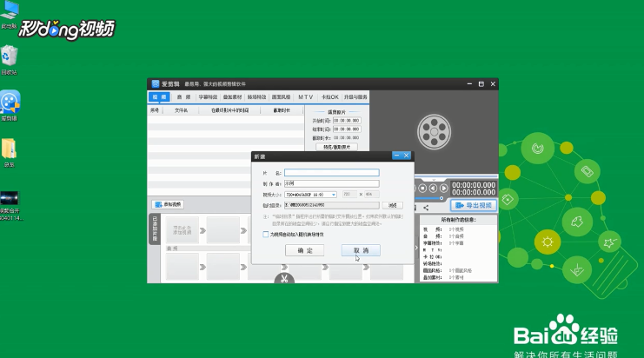Click the first empty video clip slot

[182, 230]
